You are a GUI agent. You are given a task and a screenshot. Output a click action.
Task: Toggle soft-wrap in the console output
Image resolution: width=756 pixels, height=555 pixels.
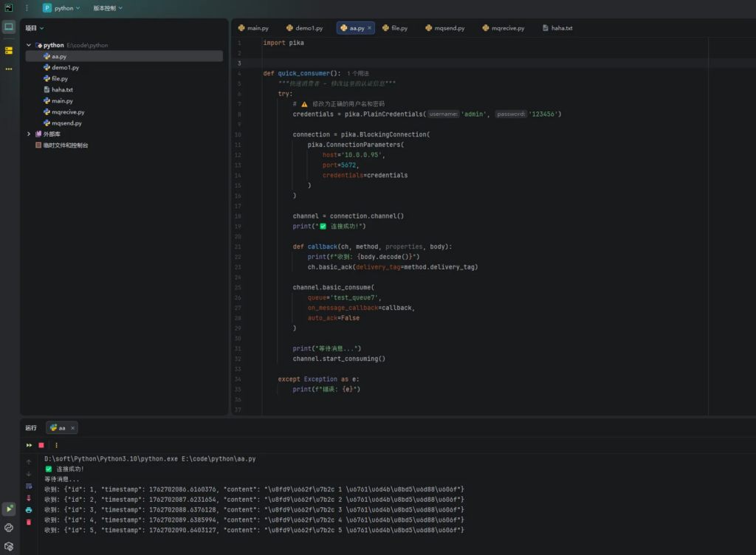[x=29, y=486]
